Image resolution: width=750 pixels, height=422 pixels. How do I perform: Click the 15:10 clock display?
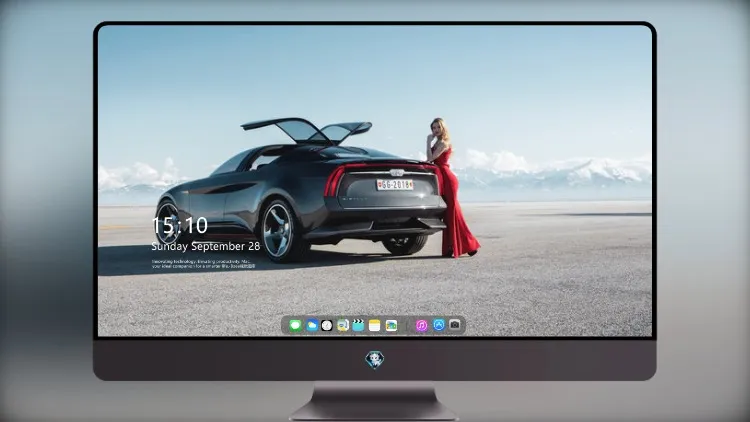tap(179, 225)
